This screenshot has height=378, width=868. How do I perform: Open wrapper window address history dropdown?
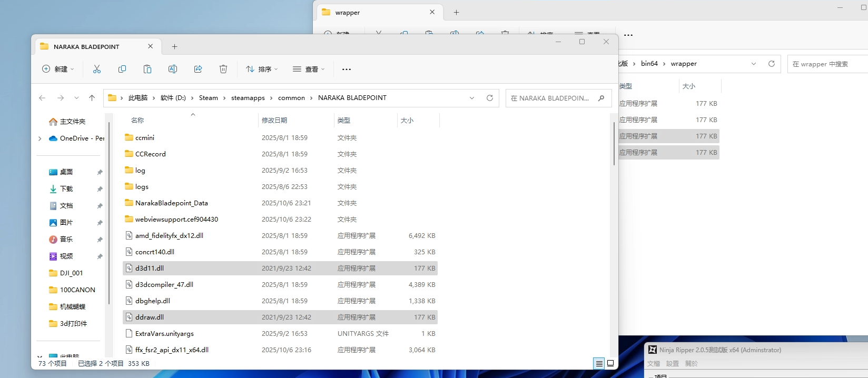pyautogui.click(x=754, y=64)
